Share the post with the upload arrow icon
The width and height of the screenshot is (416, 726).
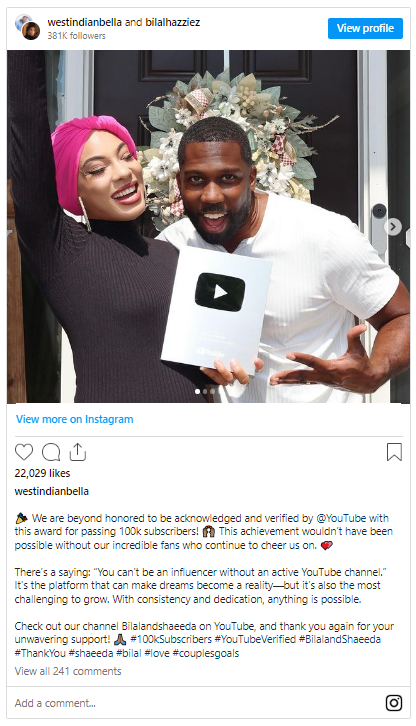pyautogui.click(x=78, y=452)
